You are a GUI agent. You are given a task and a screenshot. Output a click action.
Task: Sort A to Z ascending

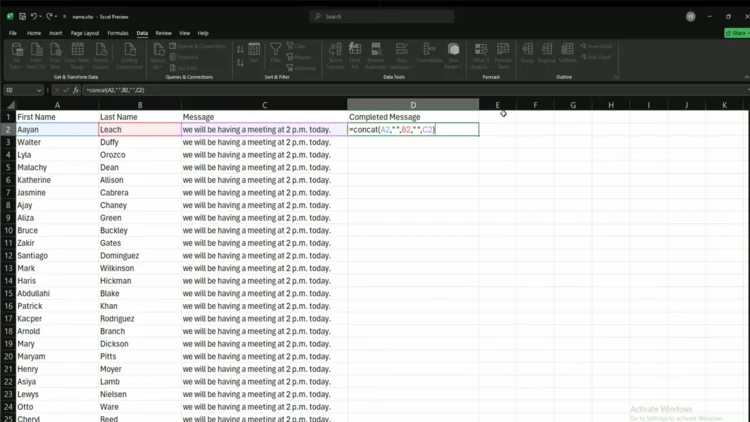point(240,49)
